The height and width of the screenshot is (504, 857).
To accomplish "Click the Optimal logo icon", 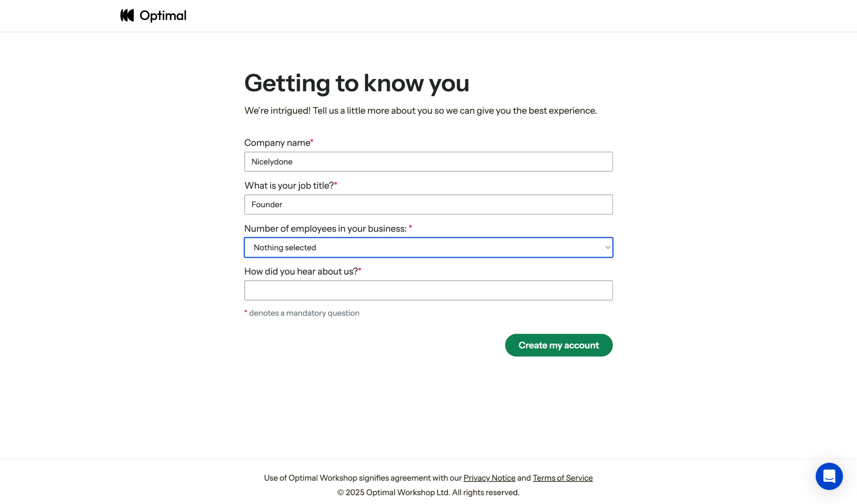I will (127, 16).
